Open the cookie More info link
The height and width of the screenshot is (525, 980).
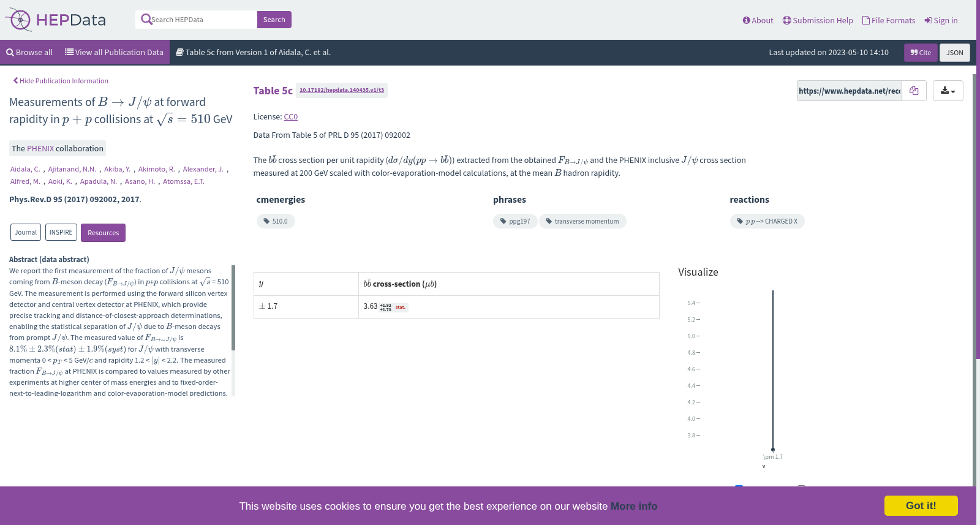634,506
